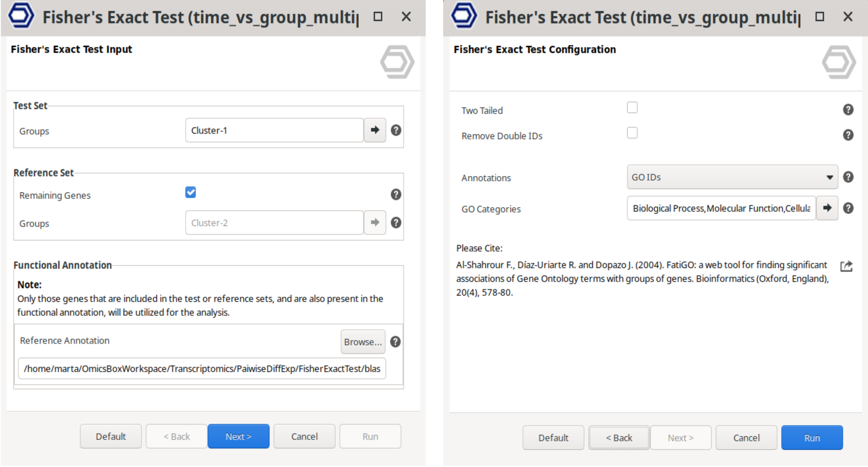Click Browse for Reference Annotation file
This screenshot has width=868, height=467.
[363, 342]
